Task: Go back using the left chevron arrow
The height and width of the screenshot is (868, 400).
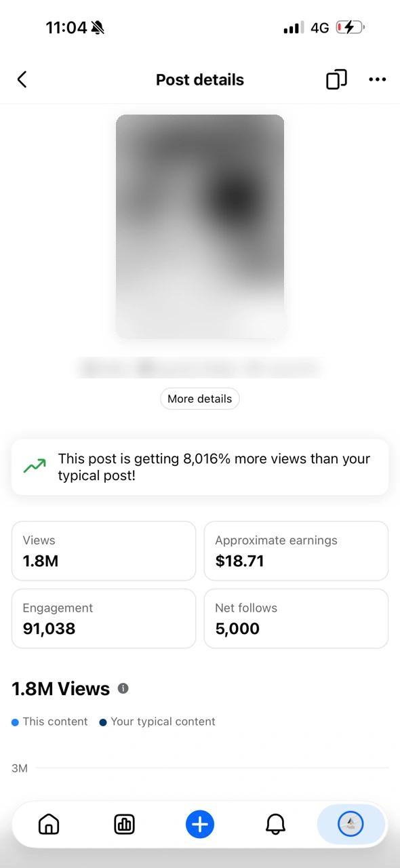Action: pyautogui.click(x=22, y=79)
